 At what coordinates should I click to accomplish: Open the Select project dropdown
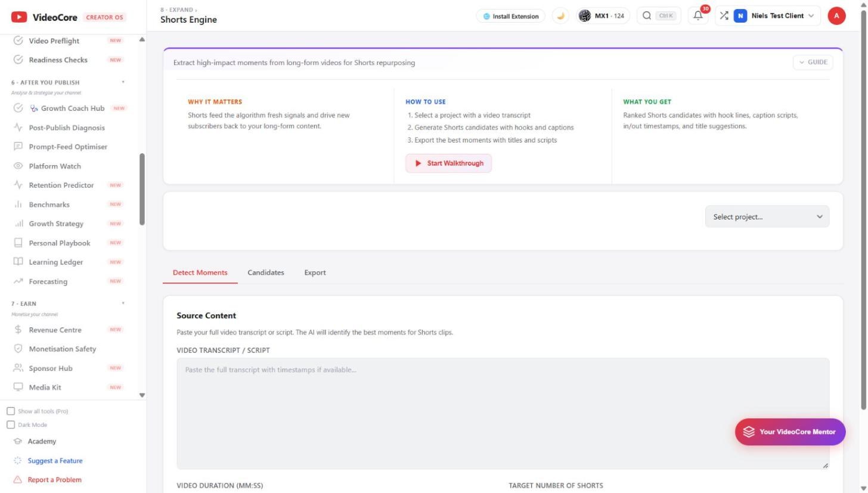point(767,217)
